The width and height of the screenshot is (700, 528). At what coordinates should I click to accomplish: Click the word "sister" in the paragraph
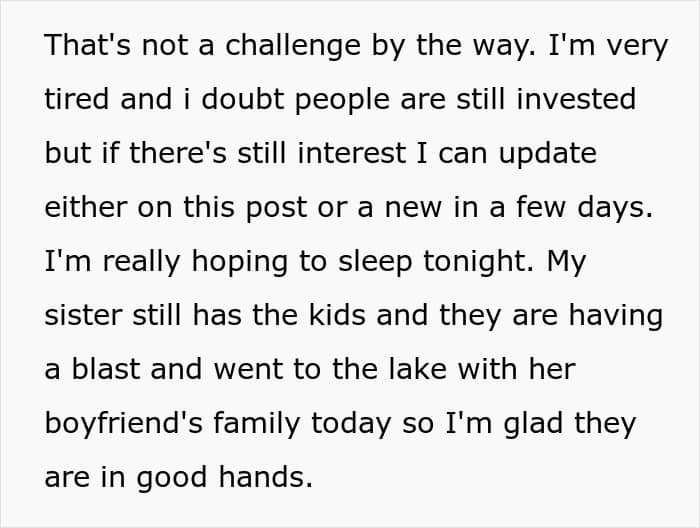pyautogui.click(x=83, y=315)
